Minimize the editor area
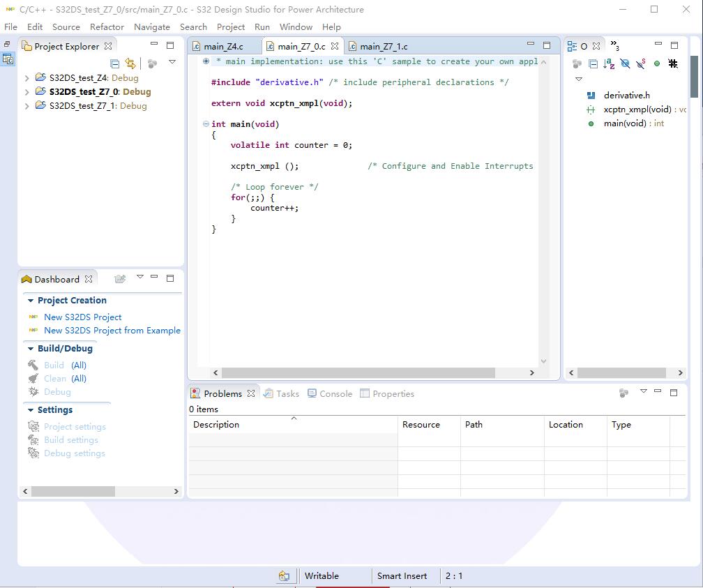Viewport: 703px width, 588px height. click(x=531, y=43)
